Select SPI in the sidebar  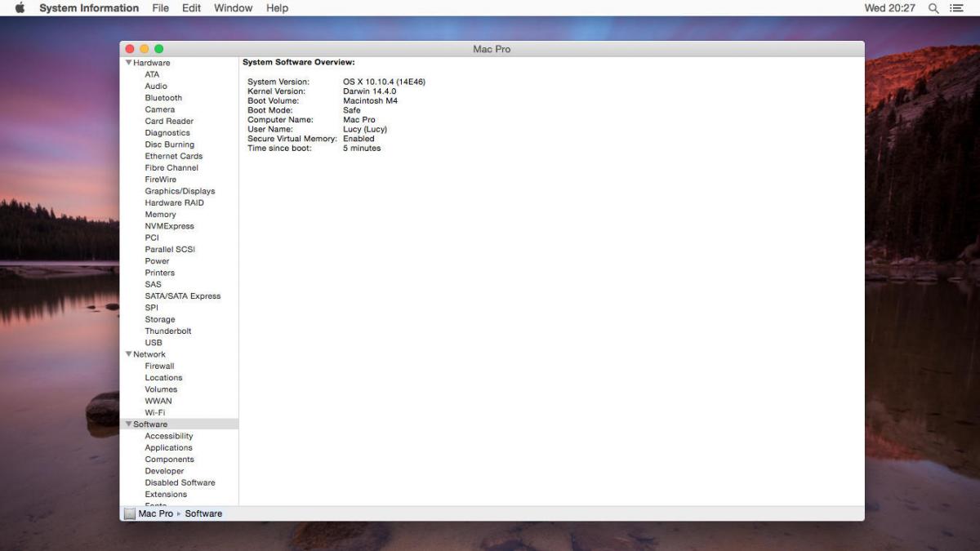pyautogui.click(x=152, y=308)
